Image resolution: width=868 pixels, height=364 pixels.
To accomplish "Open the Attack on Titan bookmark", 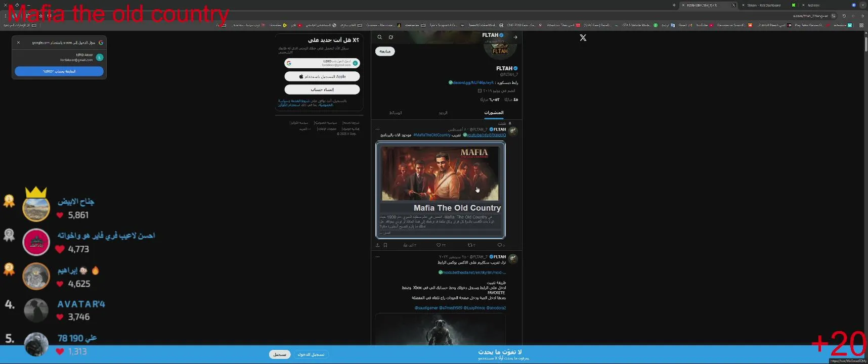I will [x=562, y=25].
